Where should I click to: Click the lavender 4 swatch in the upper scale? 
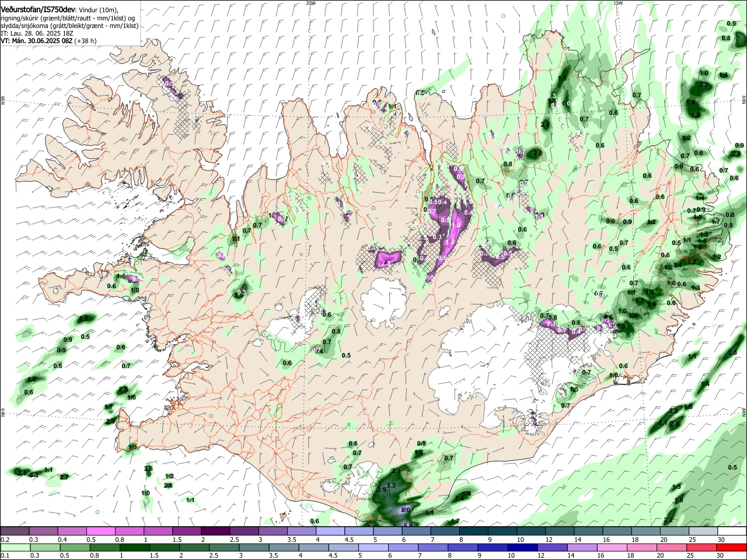click(x=330, y=531)
